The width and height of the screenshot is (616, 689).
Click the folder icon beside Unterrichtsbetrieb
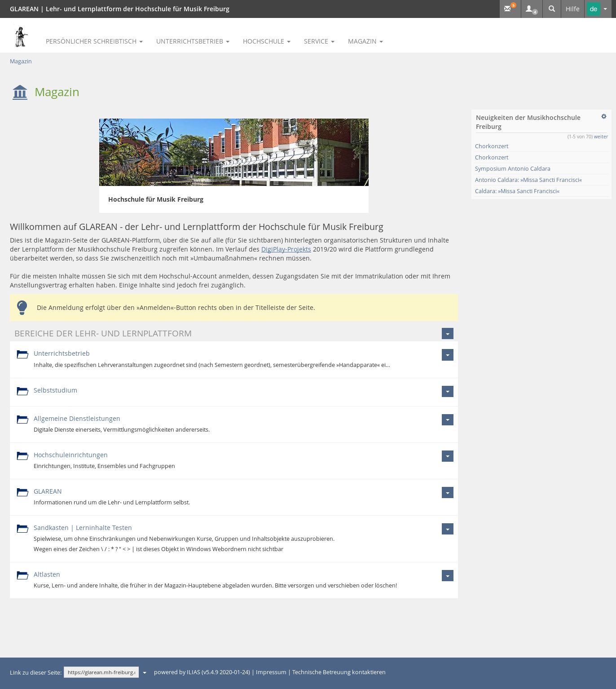(x=22, y=354)
